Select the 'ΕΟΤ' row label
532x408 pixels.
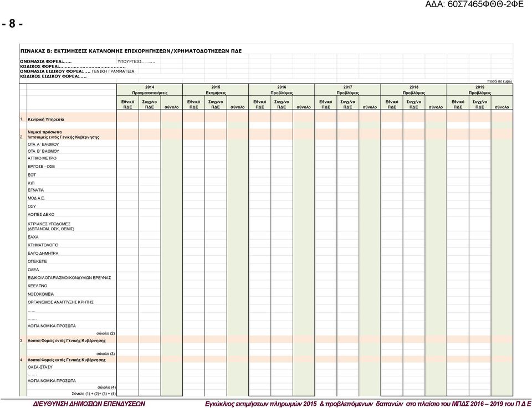[32, 175]
